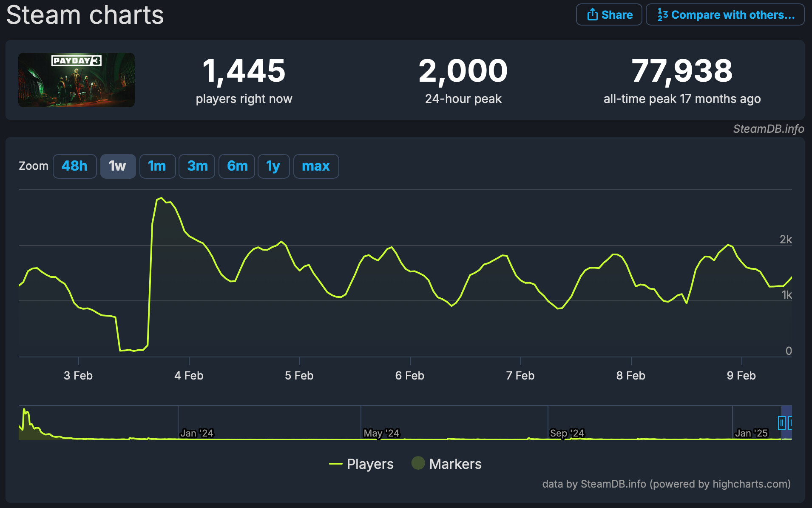Click the Share button

[x=609, y=15]
